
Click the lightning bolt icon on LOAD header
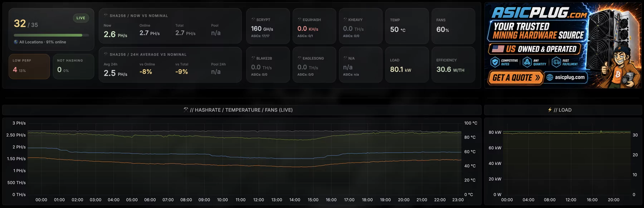550,110
